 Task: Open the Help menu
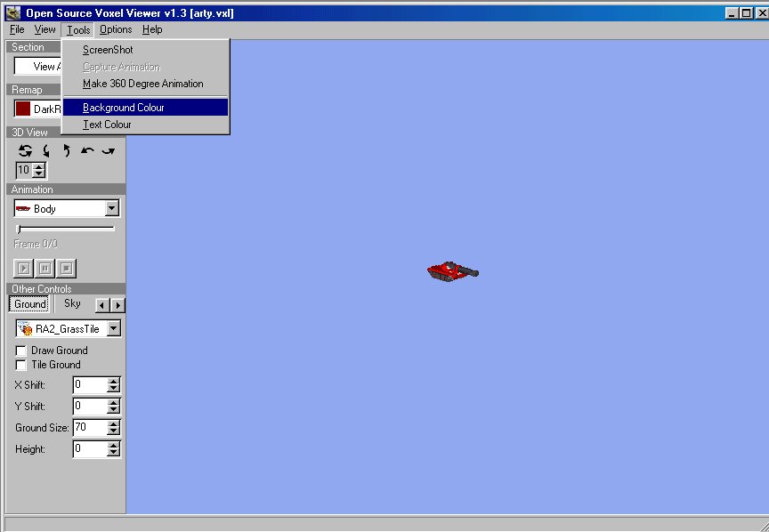pos(152,29)
